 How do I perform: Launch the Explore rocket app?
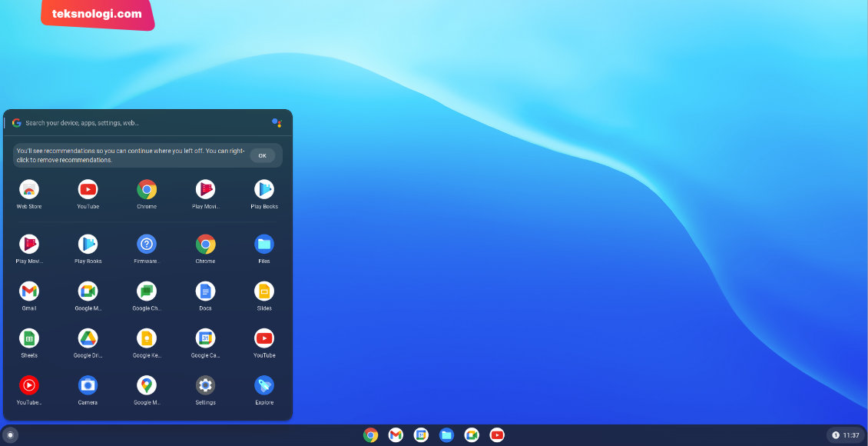[x=264, y=385]
